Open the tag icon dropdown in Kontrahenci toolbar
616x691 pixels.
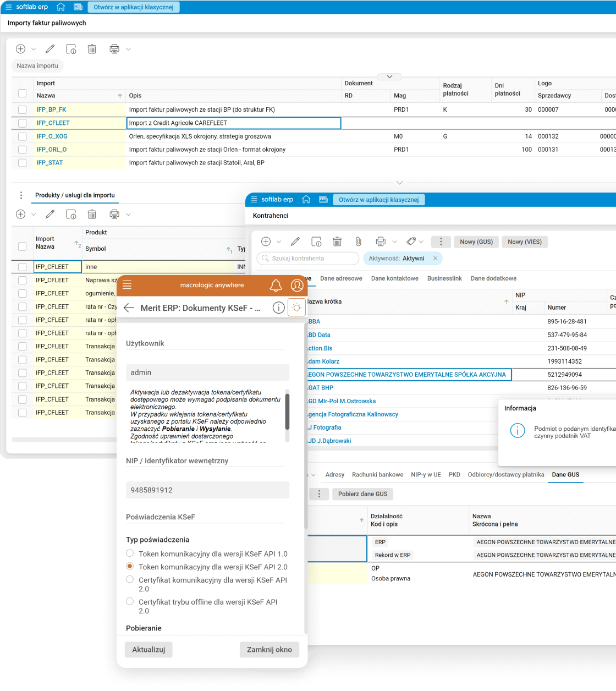click(x=415, y=242)
